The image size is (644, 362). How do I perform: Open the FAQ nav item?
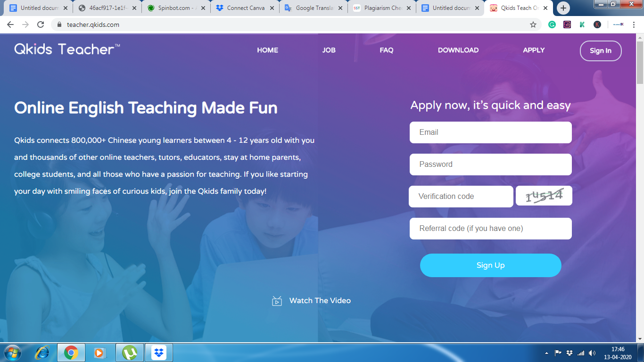coord(387,50)
